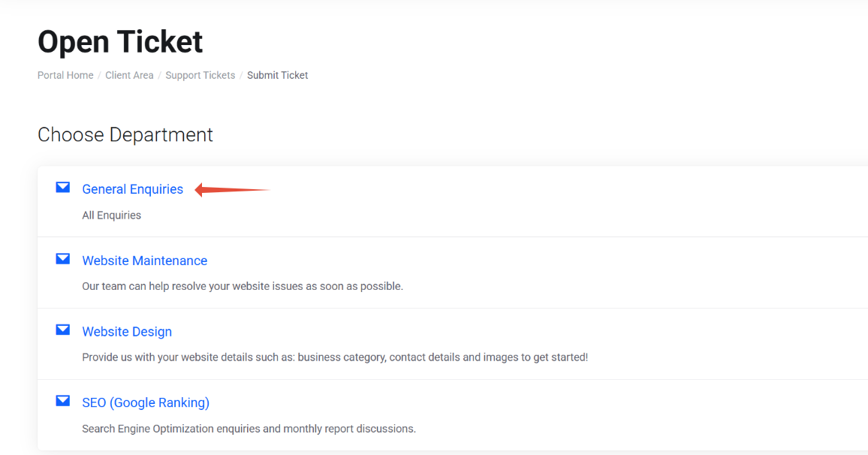868x455 pixels.
Task: Go to Portal Home breadcrumb
Action: pyautogui.click(x=65, y=75)
